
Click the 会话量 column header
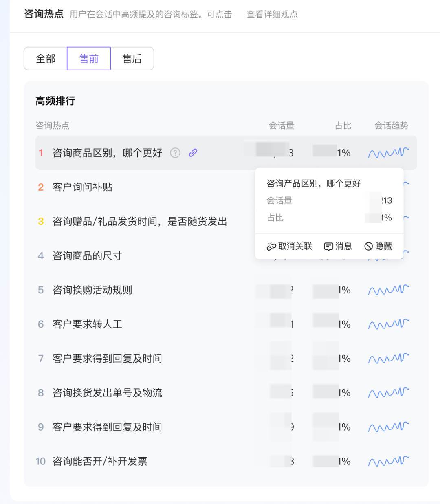coord(282,125)
